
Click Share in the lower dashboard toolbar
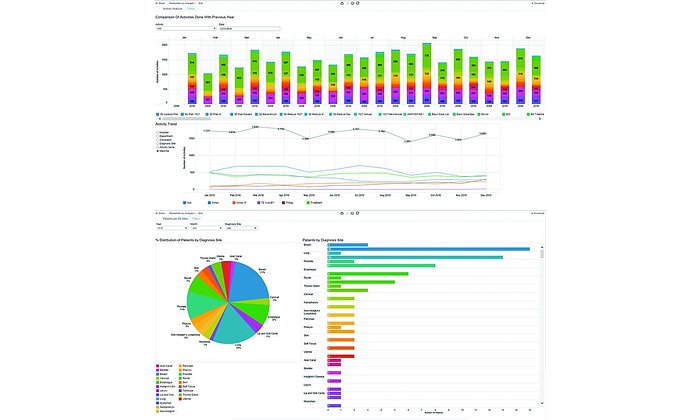click(x=160, y=213)
